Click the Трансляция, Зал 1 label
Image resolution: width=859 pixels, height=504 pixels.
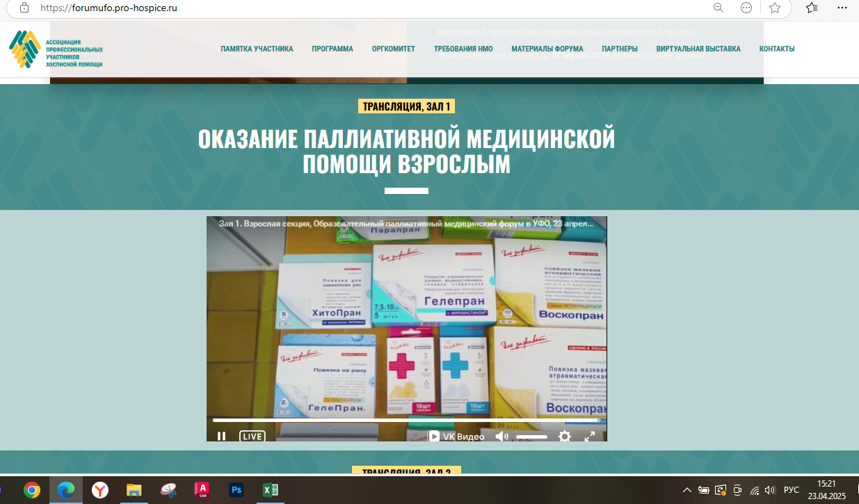click(407, 106)
